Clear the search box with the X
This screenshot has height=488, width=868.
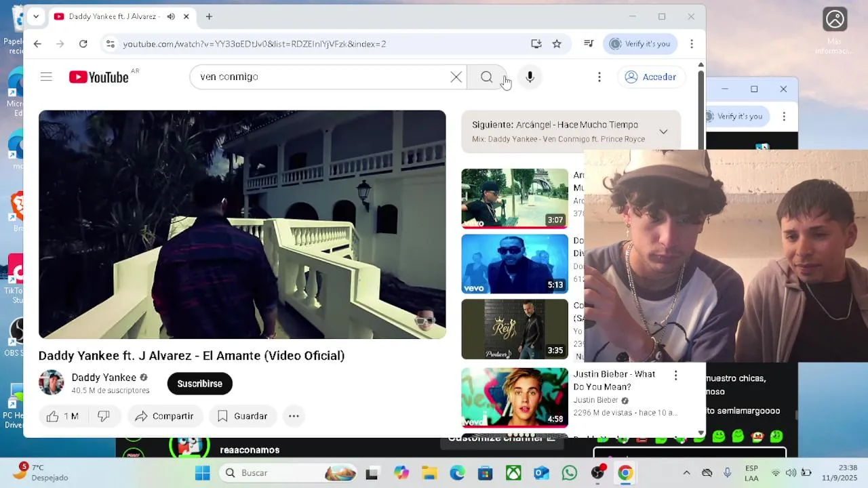tap(456, 77)
